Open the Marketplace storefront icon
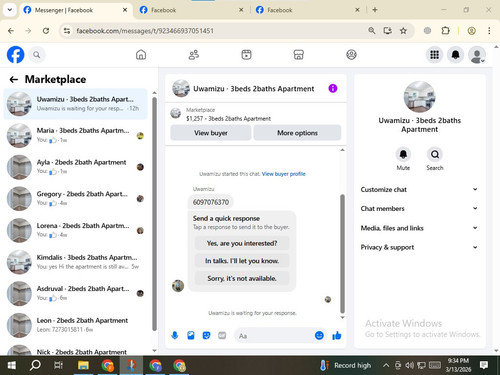Image resolution: width=500 pixels, height=375 pixels. [x=299, y=55]
